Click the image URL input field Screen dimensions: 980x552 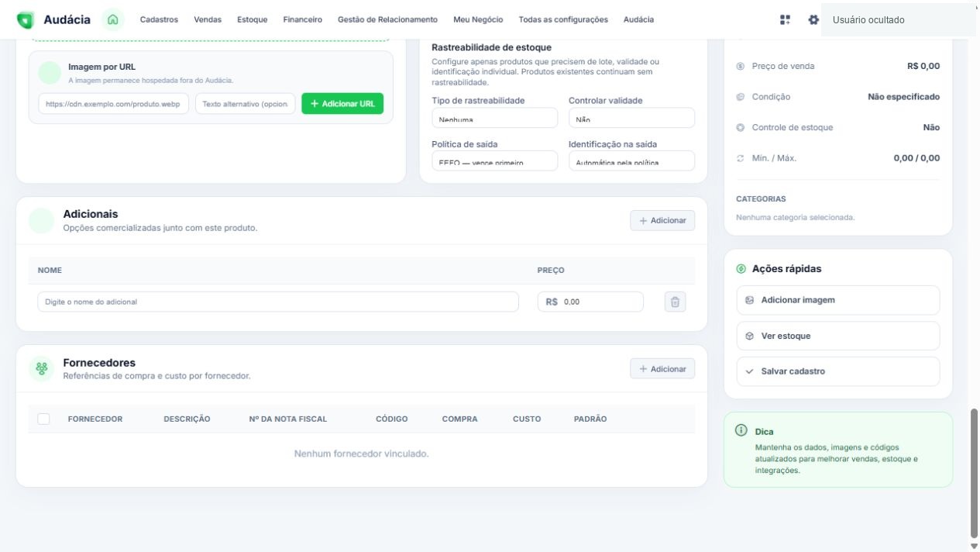click(x=113, y=104)
